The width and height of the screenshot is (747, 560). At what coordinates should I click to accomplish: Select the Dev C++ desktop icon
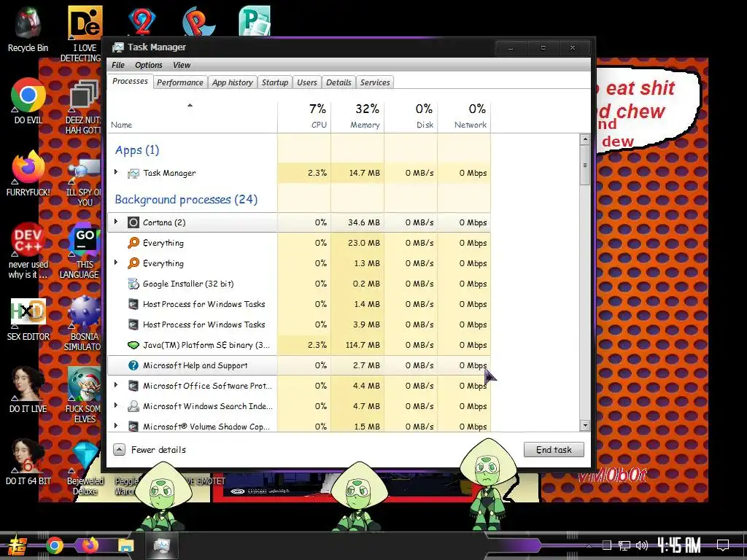[x=28, y=251]
